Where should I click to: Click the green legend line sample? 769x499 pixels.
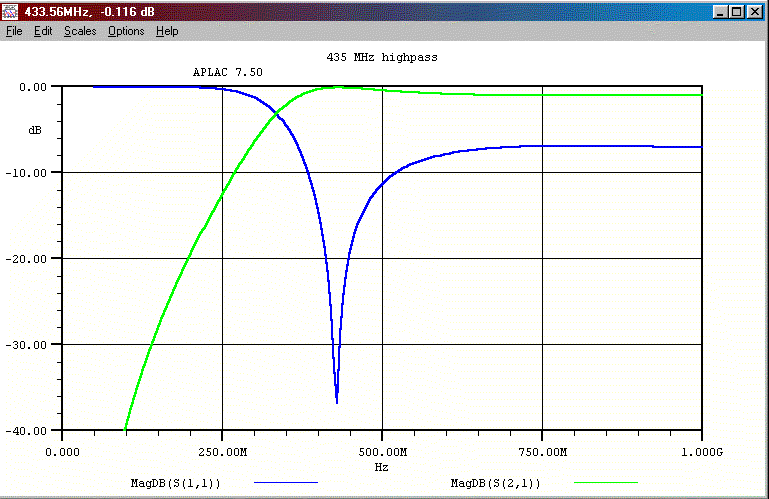[x=606, y=483]
